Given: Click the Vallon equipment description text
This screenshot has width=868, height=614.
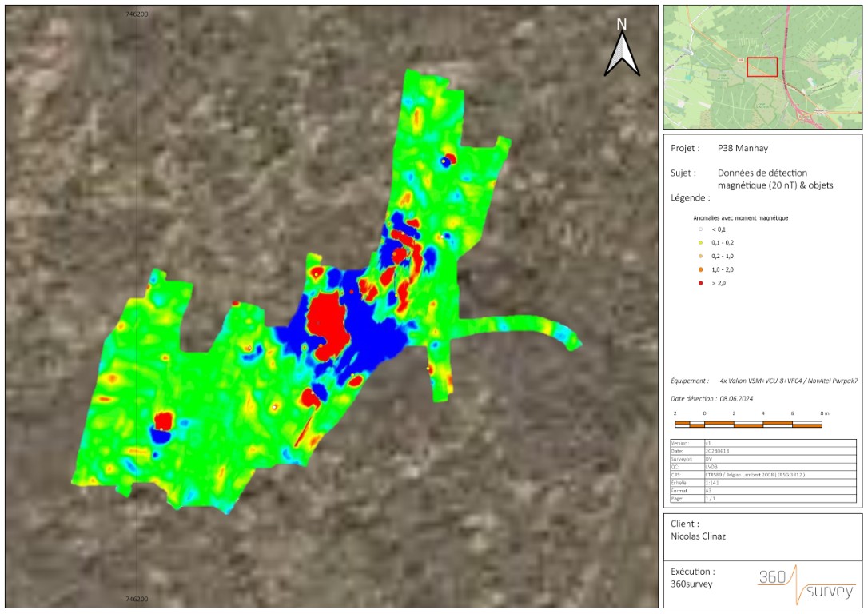Looking at the screenshot, I should 788,381.
